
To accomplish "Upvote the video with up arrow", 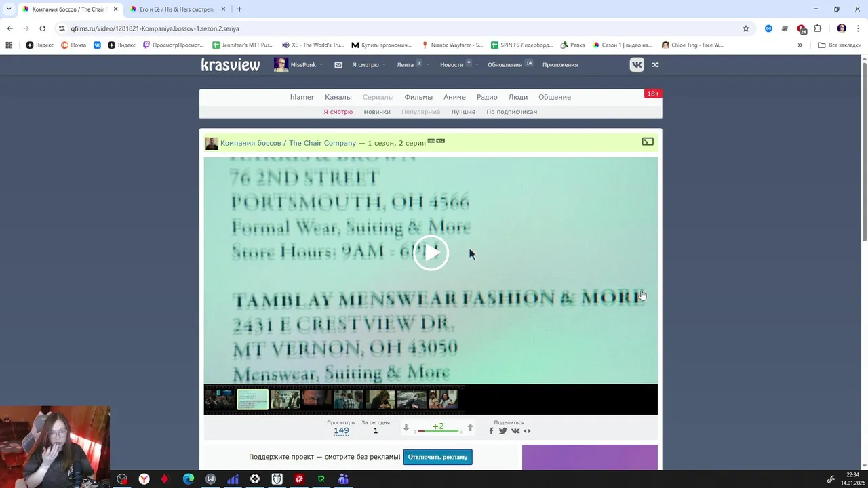I will click(470, 428).
